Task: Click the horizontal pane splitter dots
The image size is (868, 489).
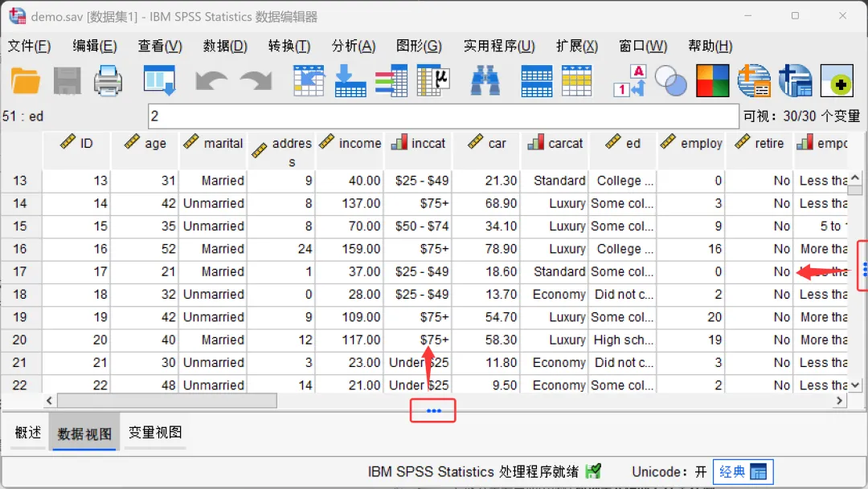Action: pyautogui.click(x=433, y=410)
